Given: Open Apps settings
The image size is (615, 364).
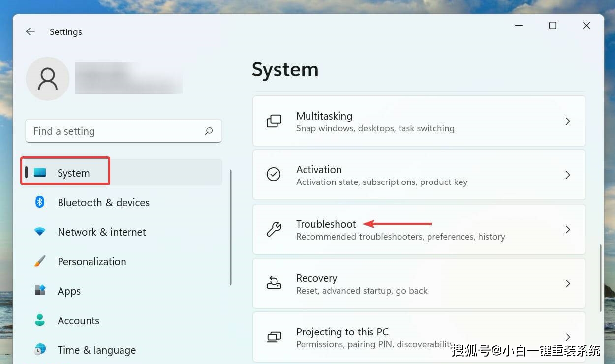Looking at the screenshot, I should coord(123,291).
